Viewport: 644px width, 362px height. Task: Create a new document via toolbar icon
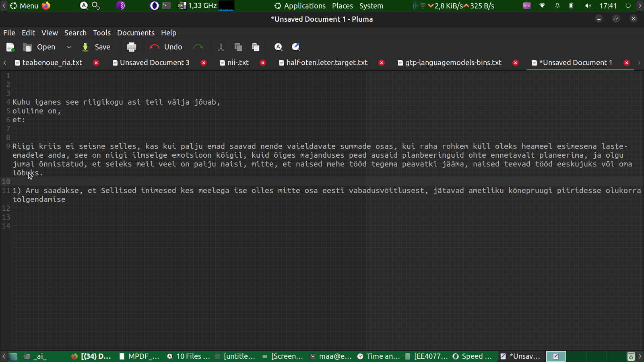10,47
